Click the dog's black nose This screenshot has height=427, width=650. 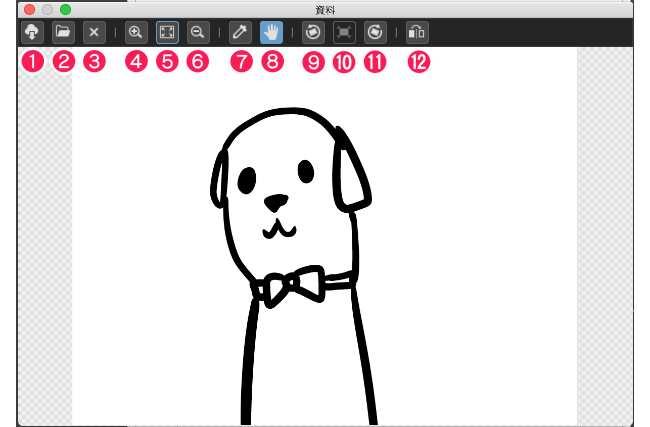click(x=277, y=203)
